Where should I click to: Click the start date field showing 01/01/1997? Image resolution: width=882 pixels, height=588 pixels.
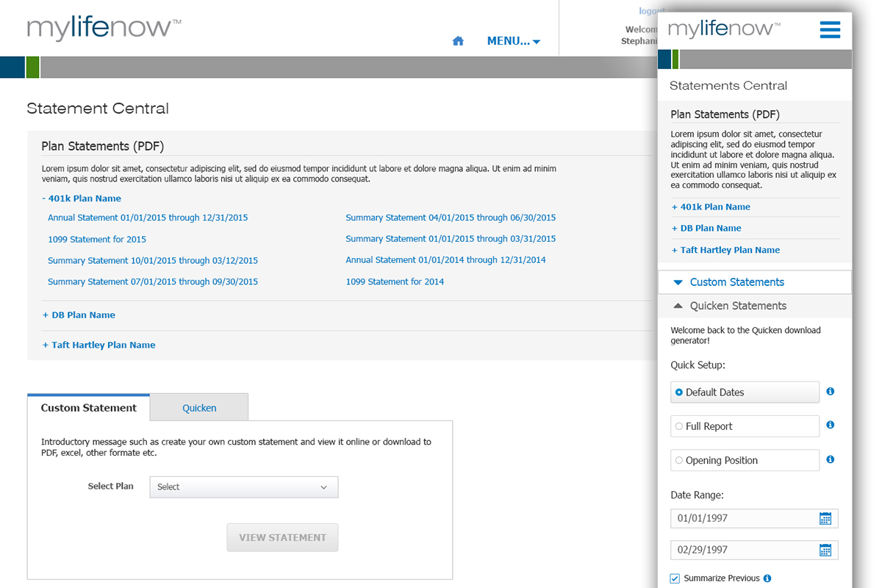(742, 518)
